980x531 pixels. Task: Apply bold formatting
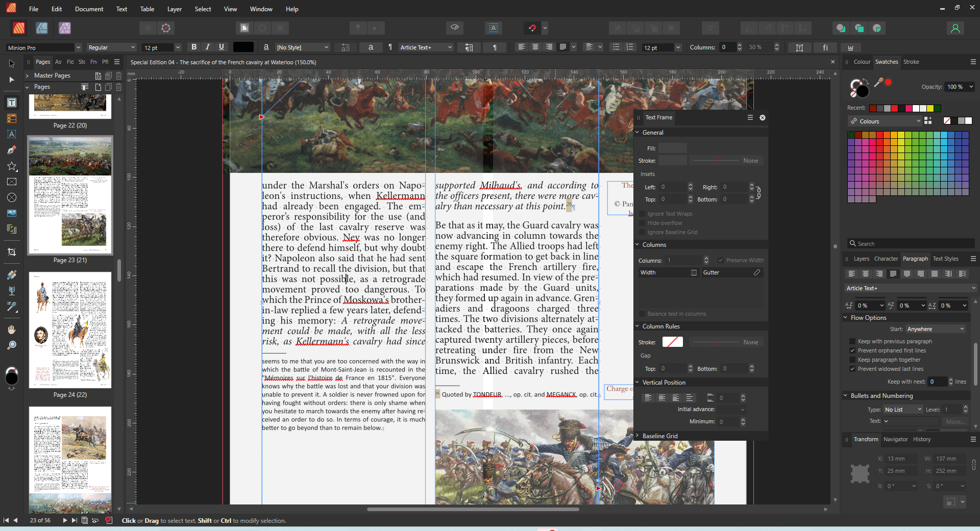[194, 47]
